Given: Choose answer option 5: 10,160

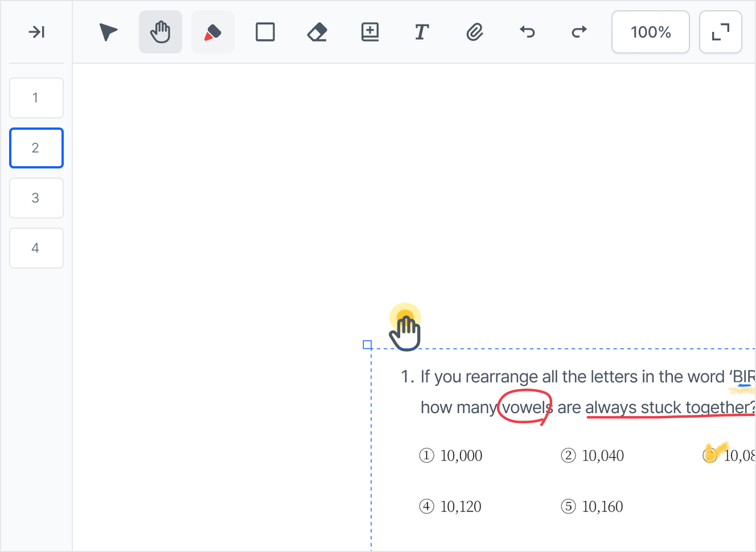Looking at the screenshot, I should [x=592, y=506].
